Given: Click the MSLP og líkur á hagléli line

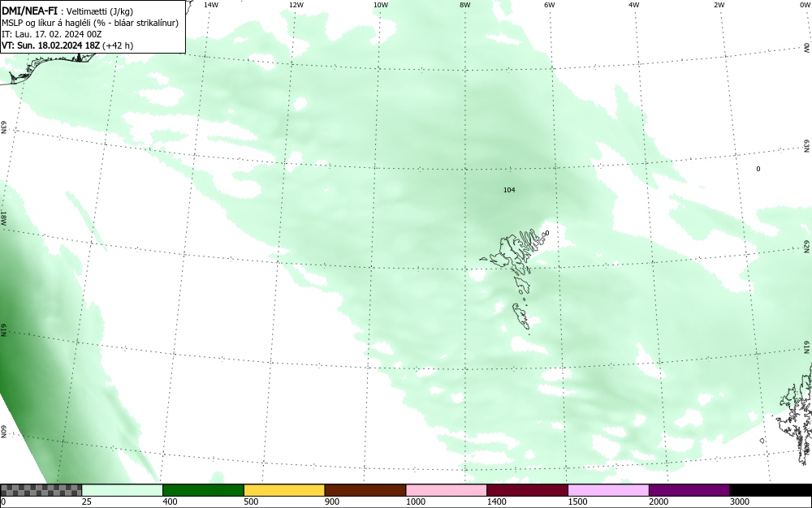Looking at the screenshot, I should 90,23.
